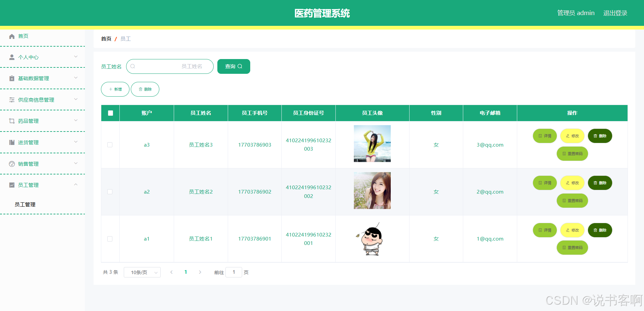Select the 进货管理 sidebar icon
The image size is (644, 311).
point(12,142)
